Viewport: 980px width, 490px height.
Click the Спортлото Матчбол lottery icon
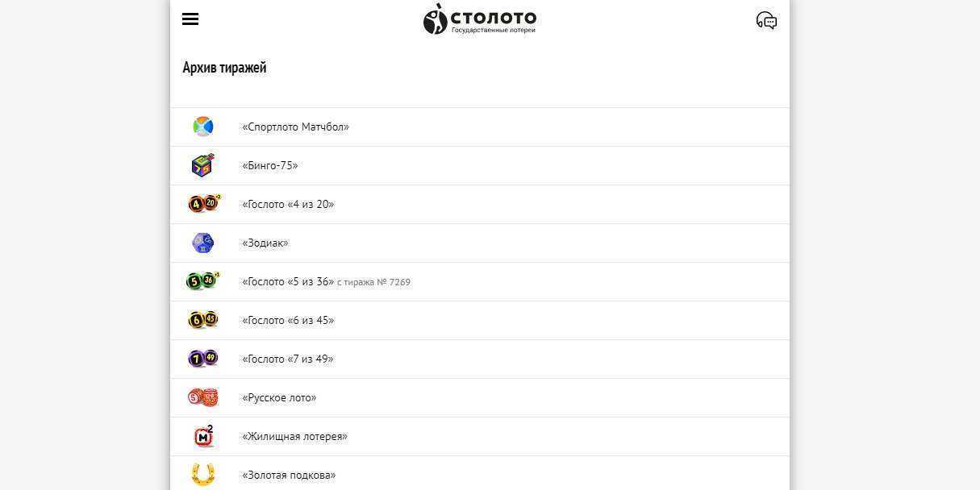[x=203, y=127]
